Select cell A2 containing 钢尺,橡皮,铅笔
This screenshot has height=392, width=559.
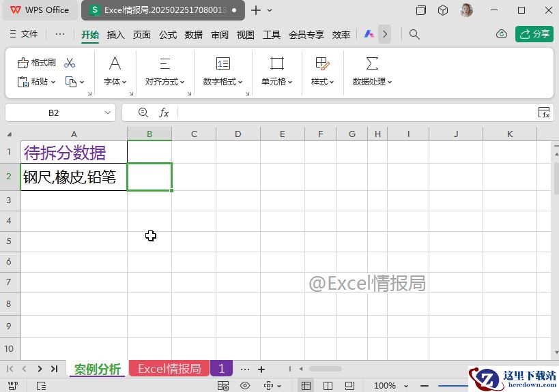tap(74, 177)
